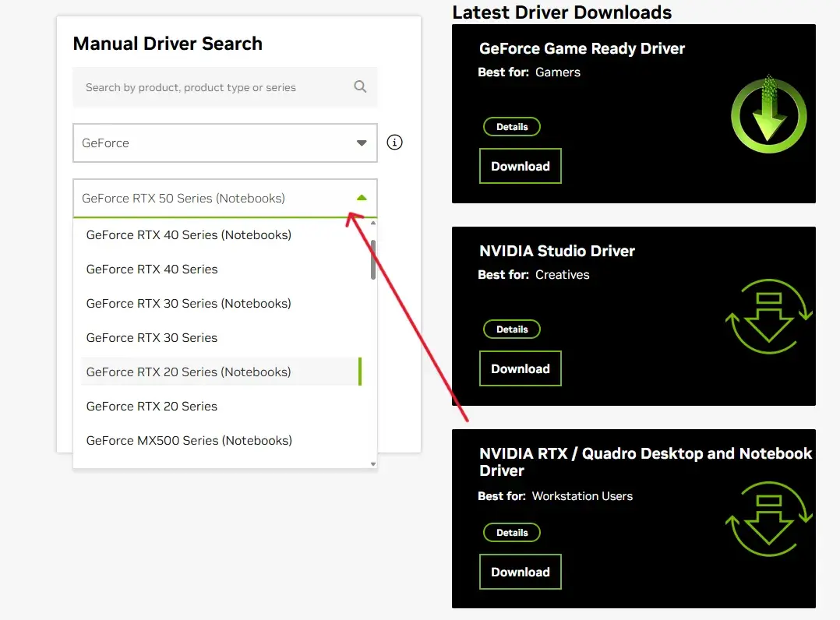Select GeForce RTX 40 Series option
Screen dimensions: 840x620
[x=152, y=269]
